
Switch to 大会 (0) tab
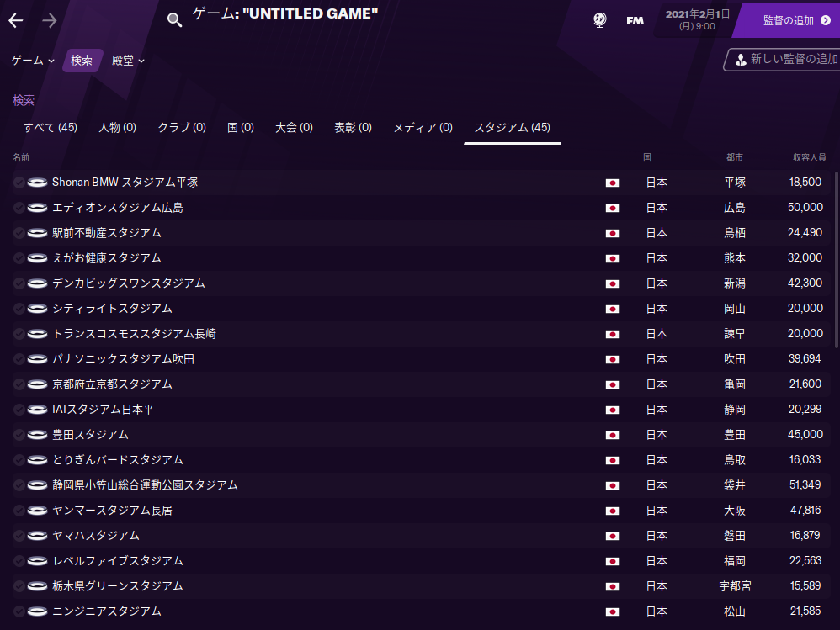tap(294, 127)
